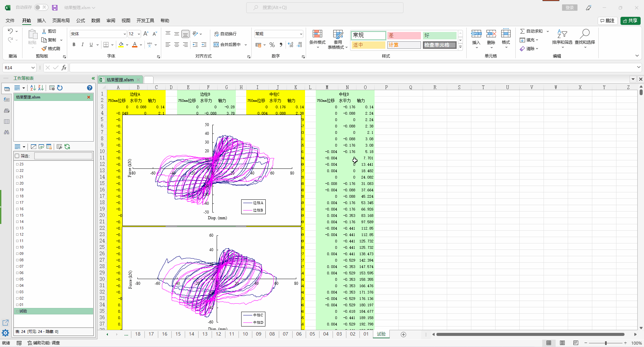Viewport: 644px width, 347px height.
Task: Click the new sheet plus button
Action: pyautogui.click(x=403, y=334)
